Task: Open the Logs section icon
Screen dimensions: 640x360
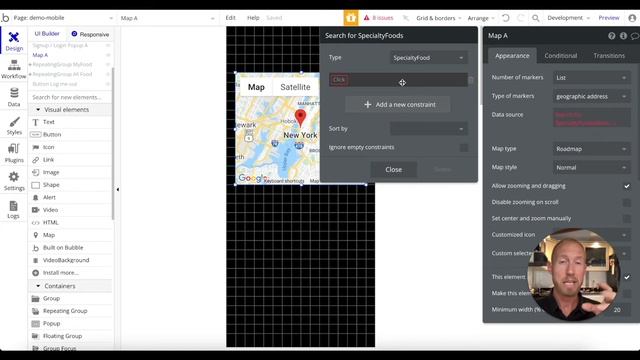Action: coord(13,206)
